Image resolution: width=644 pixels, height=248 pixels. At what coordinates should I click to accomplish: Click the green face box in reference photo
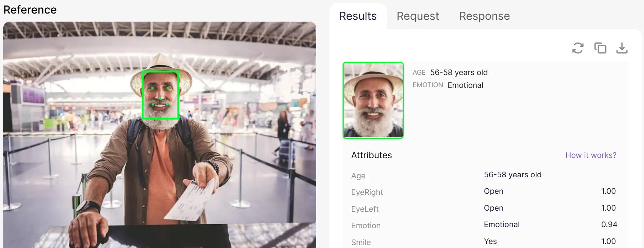(x=160, y=95)
